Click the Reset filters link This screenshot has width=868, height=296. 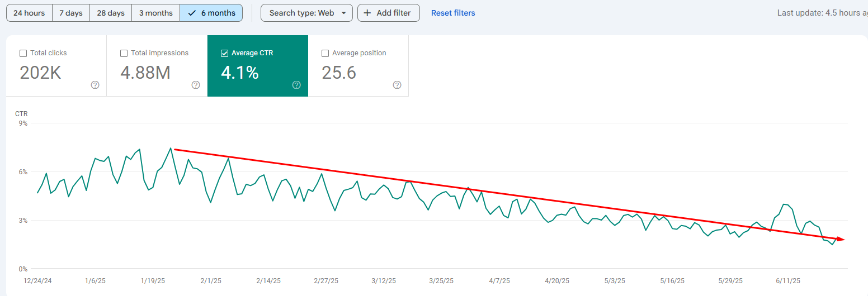pos(453,13)
